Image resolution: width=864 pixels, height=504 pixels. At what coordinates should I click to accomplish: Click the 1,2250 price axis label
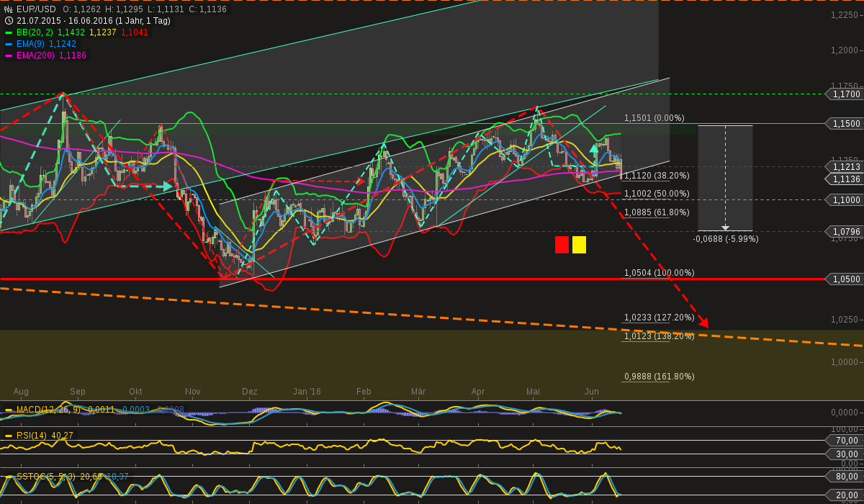(x=845, y=15)
